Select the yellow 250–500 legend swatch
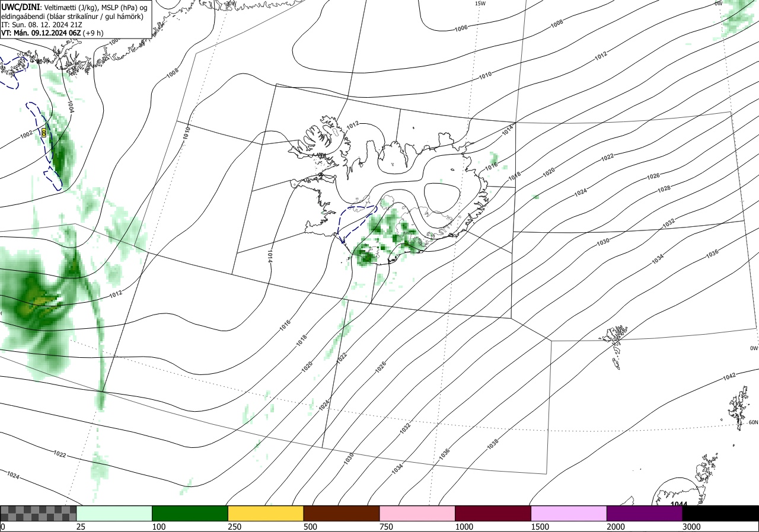Screen dimensions: 759x532 (x=266, y=513)
